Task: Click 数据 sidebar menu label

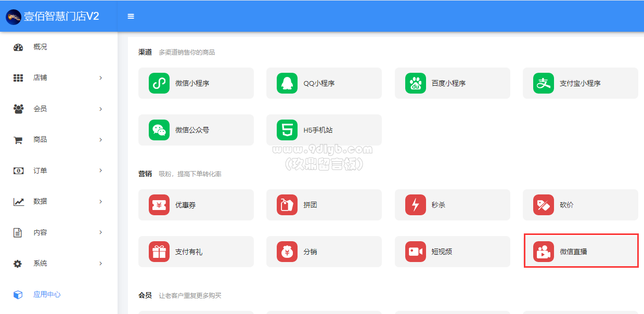Action: [x=40, y=202]
